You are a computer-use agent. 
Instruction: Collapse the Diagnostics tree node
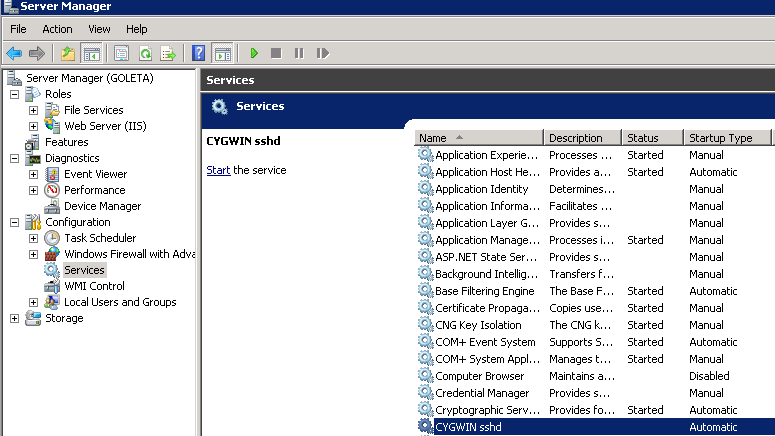pyautogui.click(x=14, y=158)
